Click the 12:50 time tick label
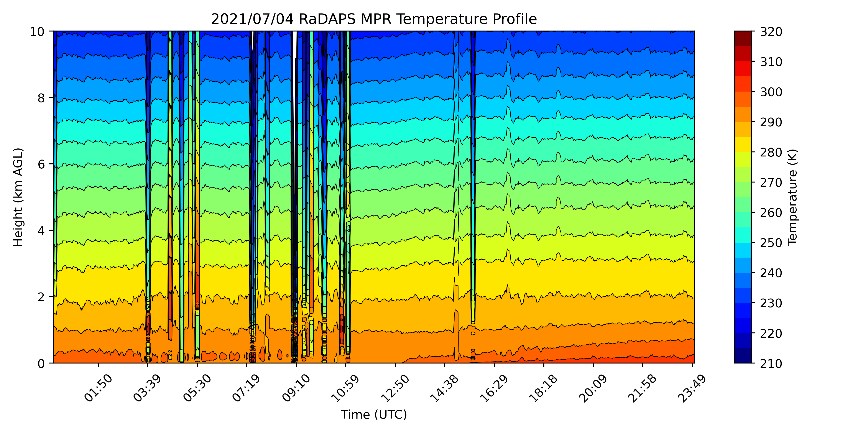Image resolution: width=868 pixels, height=434 pixels. click(395, 388)
